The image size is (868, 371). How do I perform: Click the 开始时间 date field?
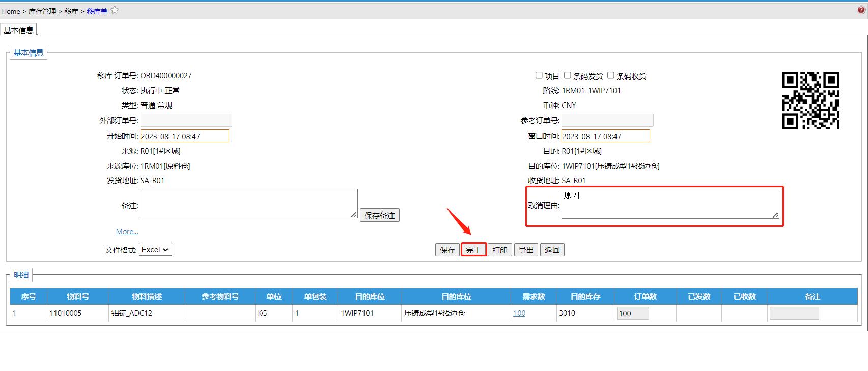(x=185, y=136)
